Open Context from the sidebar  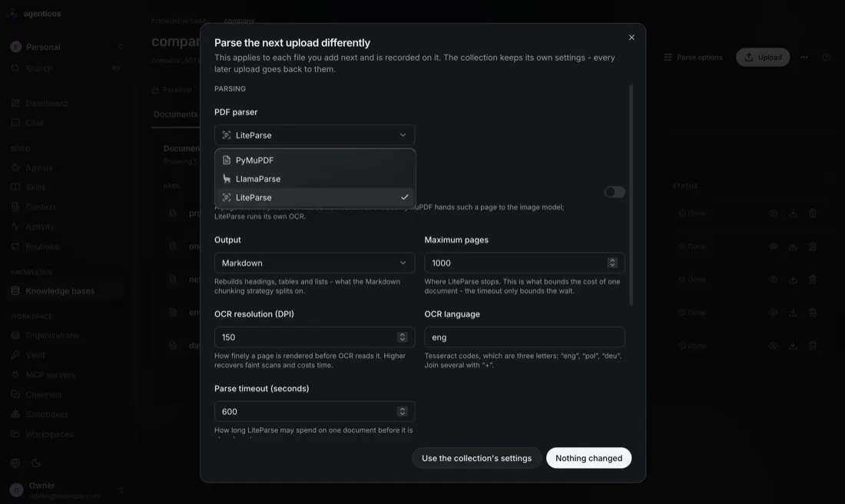(67, 207)
